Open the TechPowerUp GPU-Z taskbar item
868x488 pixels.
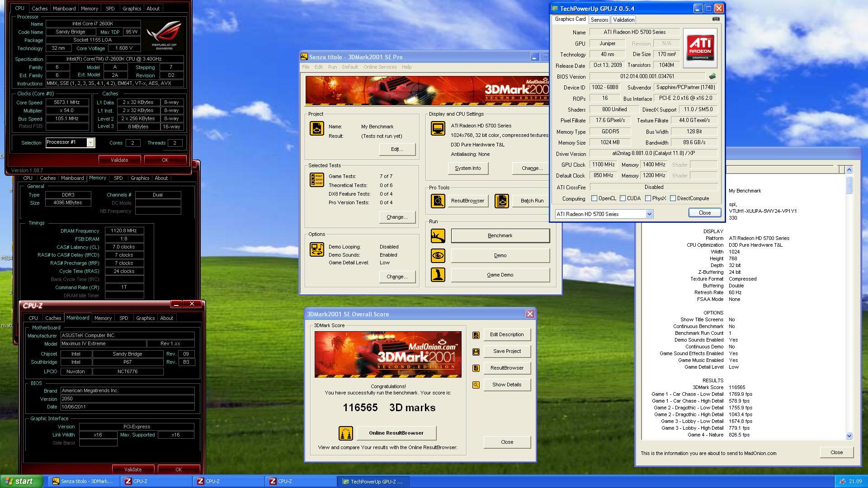point(373,481)
